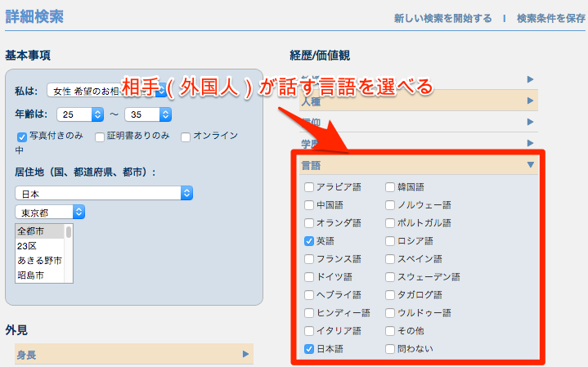Click 新しい検索を開始する link
Screen dimensions: 588x367
442,18
